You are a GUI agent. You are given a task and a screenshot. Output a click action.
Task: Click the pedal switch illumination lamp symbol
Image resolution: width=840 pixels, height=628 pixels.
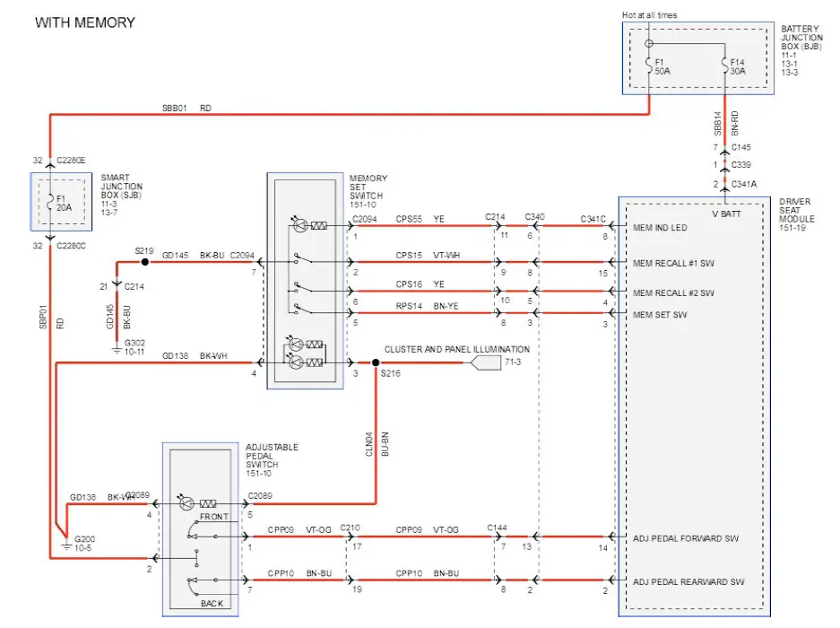point(186,503)
